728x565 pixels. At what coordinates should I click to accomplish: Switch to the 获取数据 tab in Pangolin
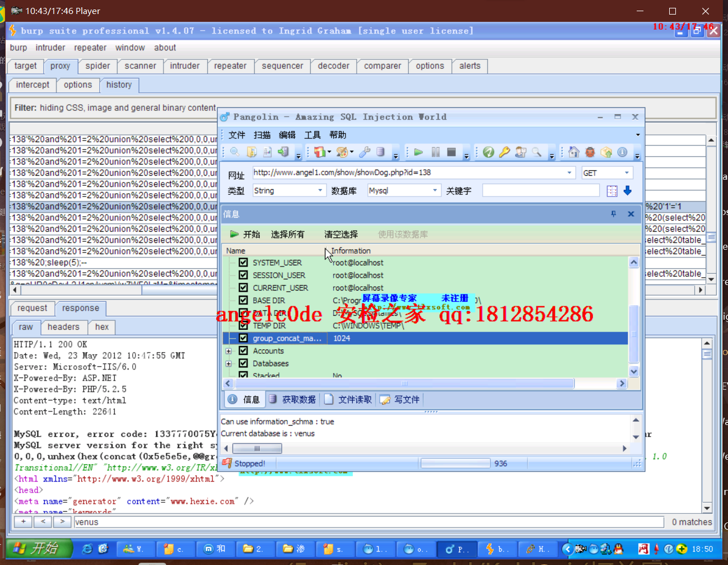tap(292, 399)
